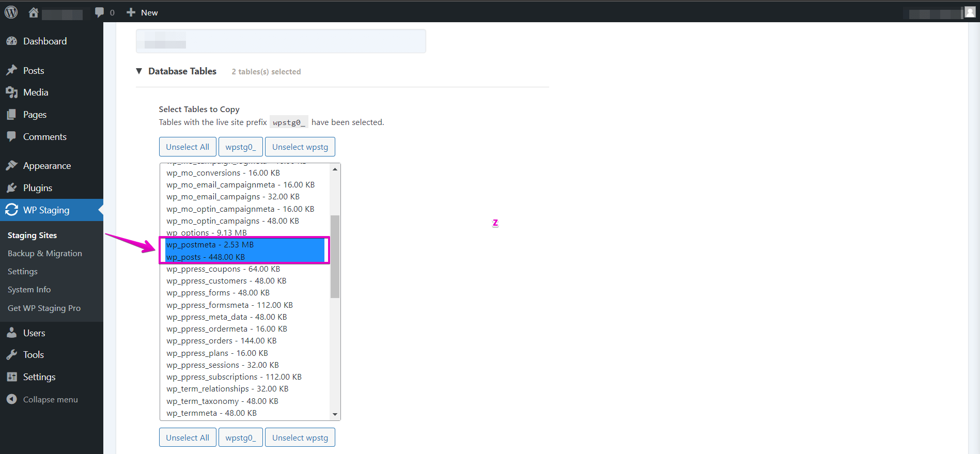Open Plugins menu item

(x=38, y=188)
